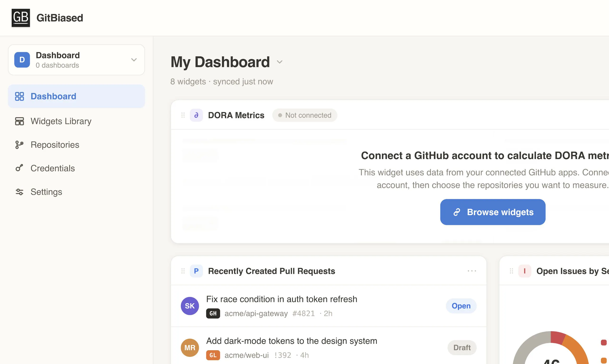The height and width of the screenshot is (364, 609).
Task: Click the red legend swatch
Action: tap(604, 342)
